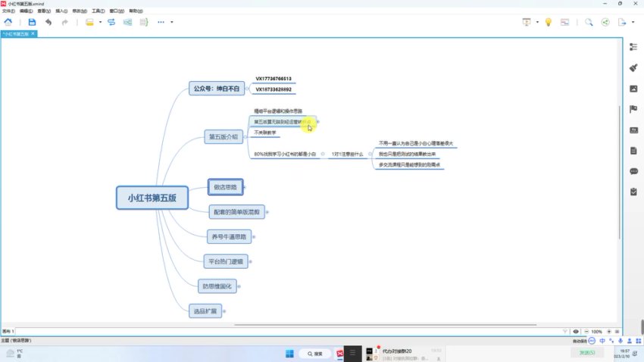Image resolution: width=644 pixels, height=362 pixels.
Task: Select the 公众号：绅白不白 topic
Action: pos(217,89)
